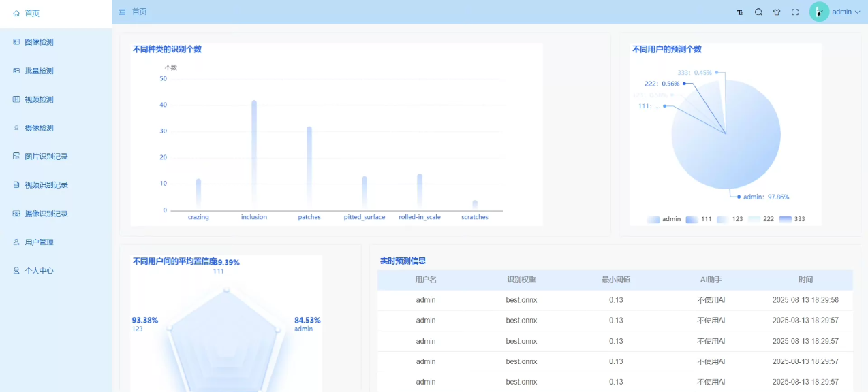
Task: Click the 'admin: 97.86%' pie label
Action: point(766,197)
